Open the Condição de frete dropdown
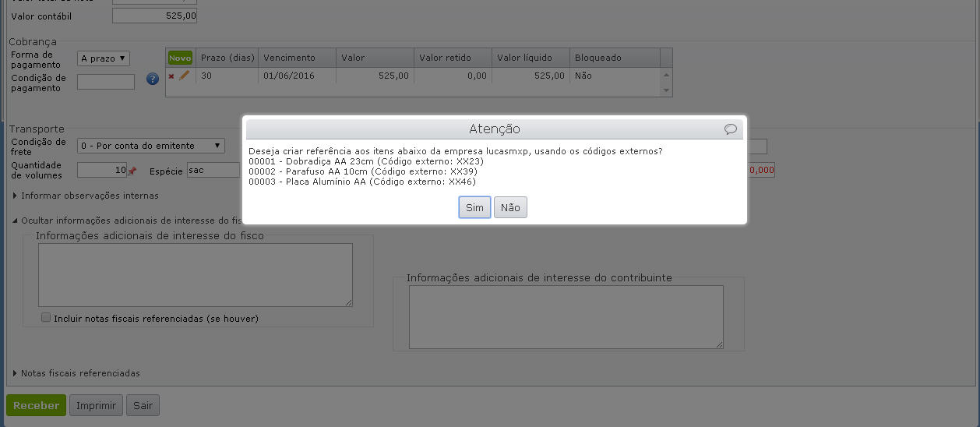 [x=150, y=146]
